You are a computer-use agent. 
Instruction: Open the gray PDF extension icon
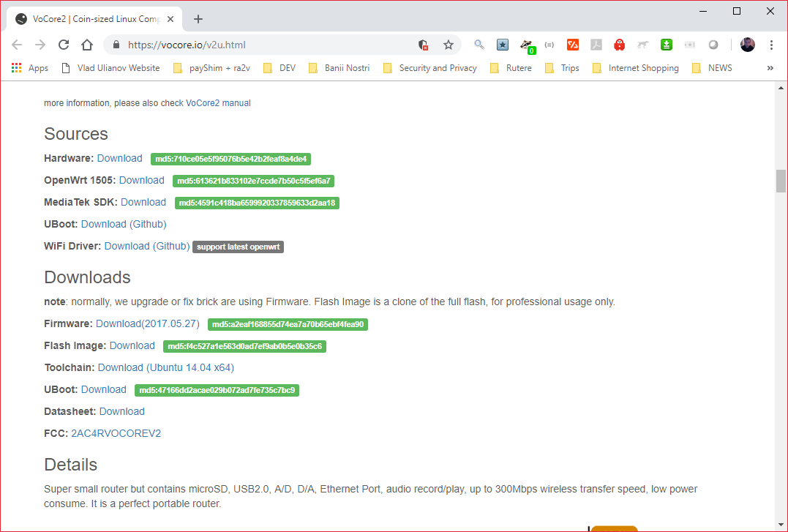coord(596,45)
